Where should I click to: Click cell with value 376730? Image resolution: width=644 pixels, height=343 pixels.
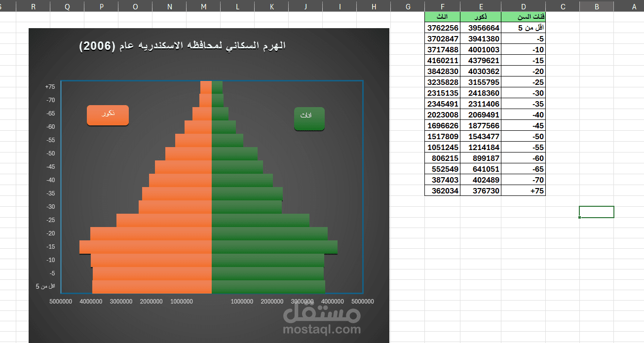pyautogui.click(x=481, y=191)
